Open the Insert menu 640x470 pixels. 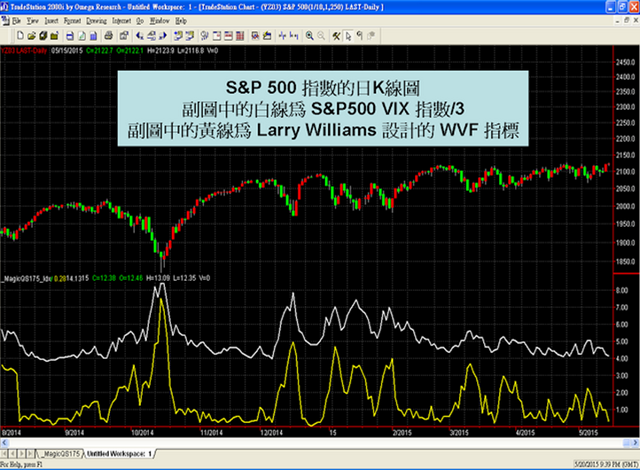click(x=51, y=20)
